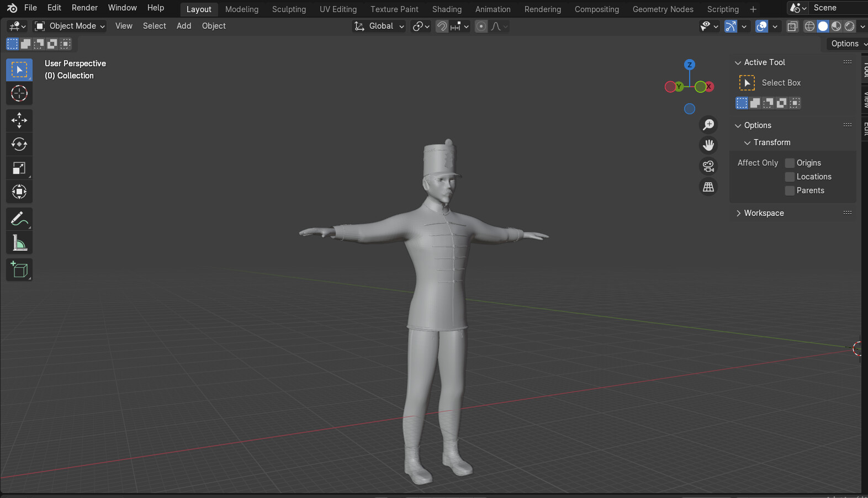Toggle the snapping magnet button

pyautogui.click(x=442, y=26)
